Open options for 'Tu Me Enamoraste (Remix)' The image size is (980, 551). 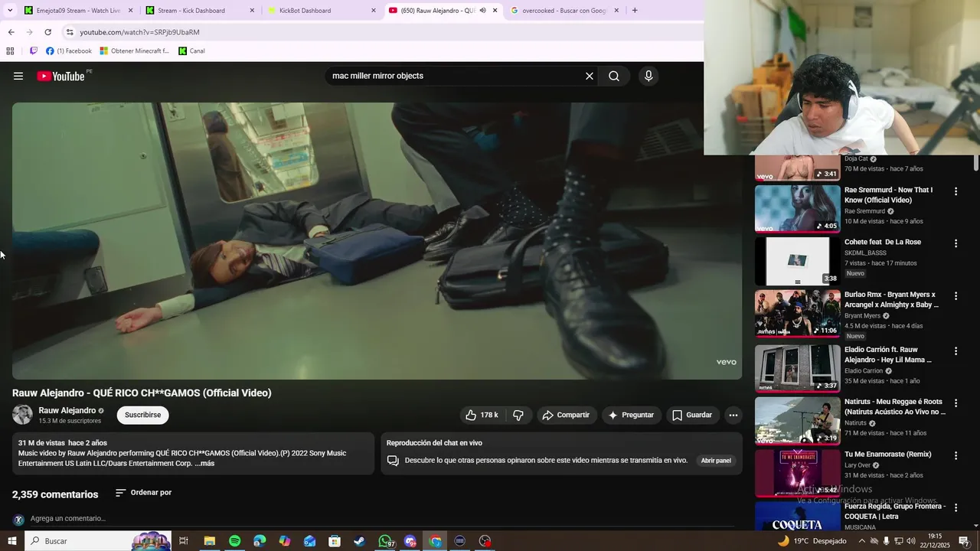[955, 455]
